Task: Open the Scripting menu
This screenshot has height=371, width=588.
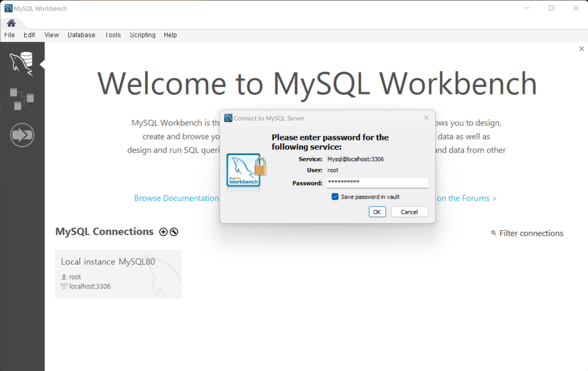Action: [142, 35]
